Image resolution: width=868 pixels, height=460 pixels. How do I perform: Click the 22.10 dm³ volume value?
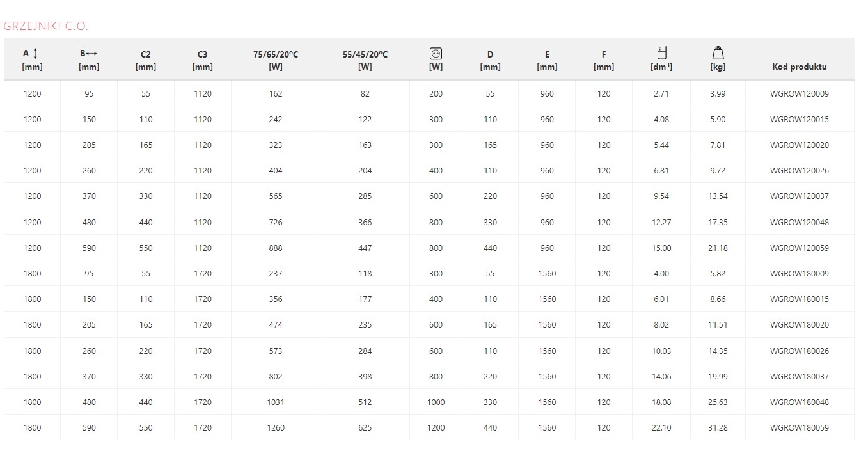pyautogui.click(x=661, y=428)
